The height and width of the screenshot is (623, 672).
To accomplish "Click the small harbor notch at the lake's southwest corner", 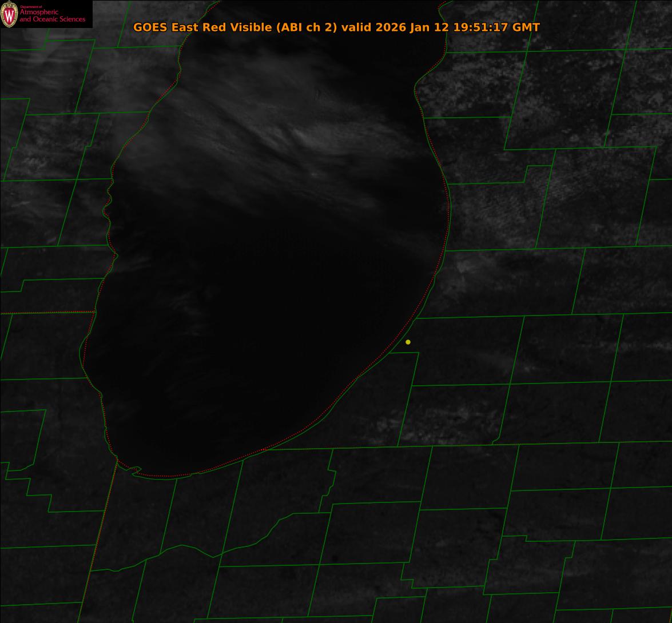I will point(135,470).
